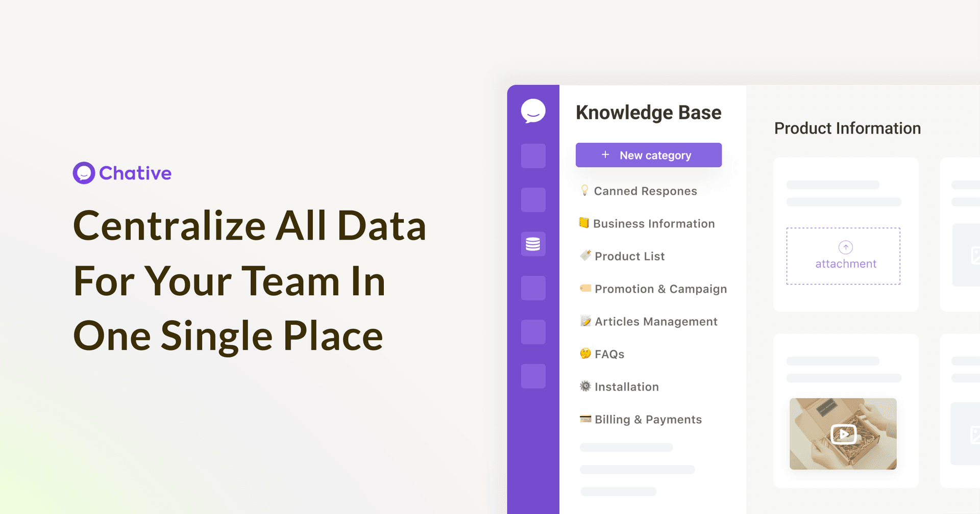Screen dimensions: 980x514
Task: Click the tag icon beside Product List
Action: coord(585,255)
